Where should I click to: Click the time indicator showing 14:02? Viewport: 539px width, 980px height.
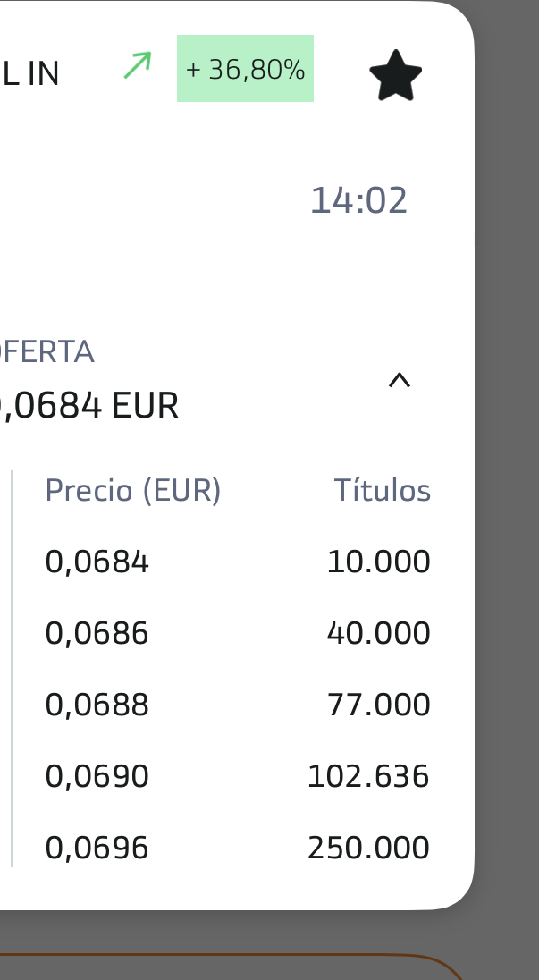coord(359,199)
